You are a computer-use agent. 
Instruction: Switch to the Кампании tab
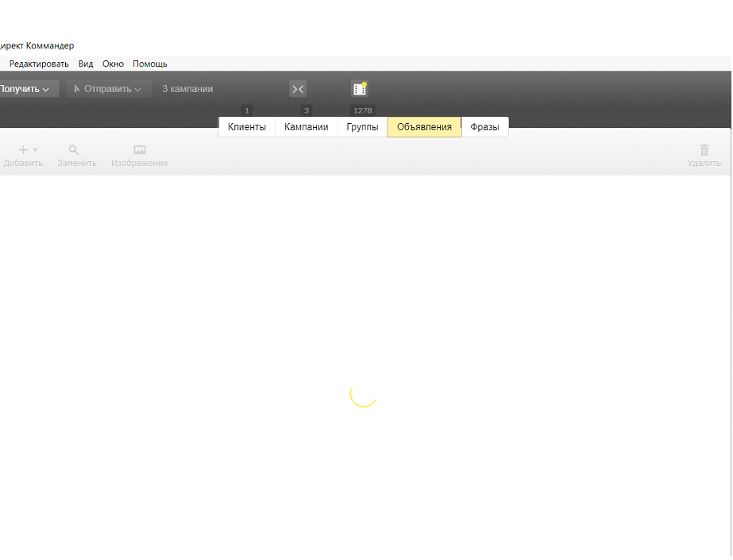pyautogui.click(x=306, y=127)
